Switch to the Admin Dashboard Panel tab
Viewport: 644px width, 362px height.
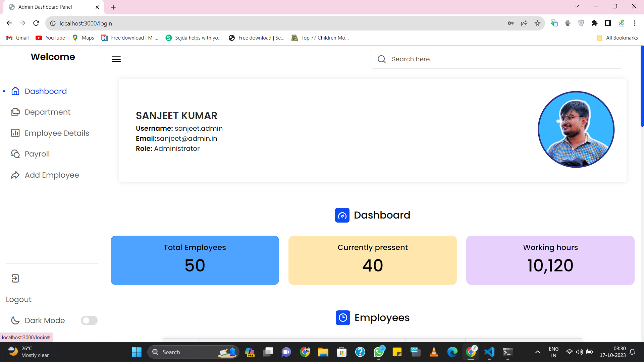[45, 7]
